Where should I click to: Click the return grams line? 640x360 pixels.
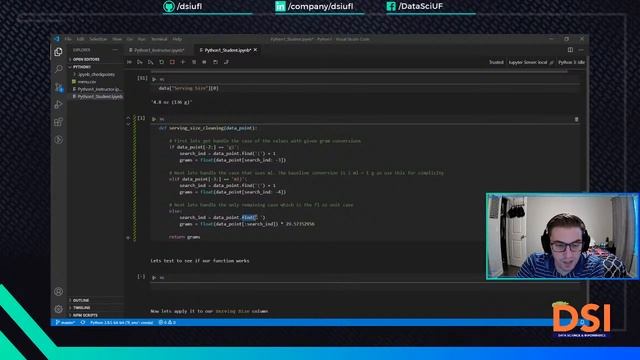(184, 237)
